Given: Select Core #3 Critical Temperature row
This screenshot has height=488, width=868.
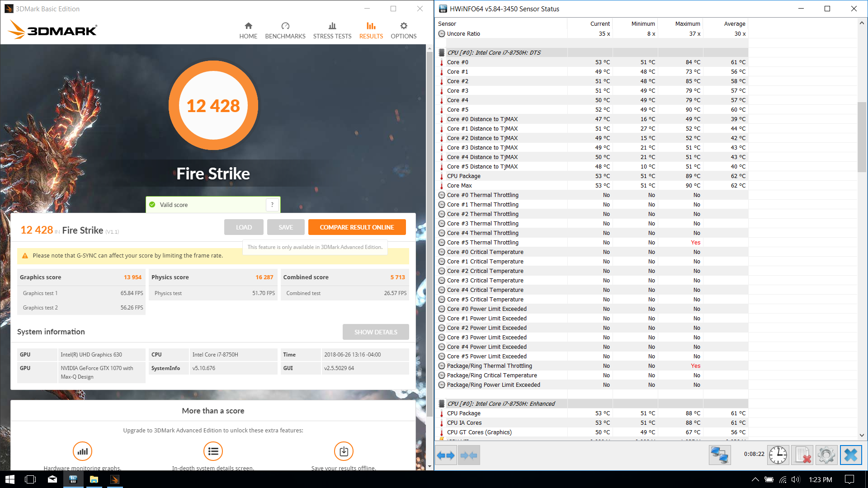Looking at the screenshot, I should click(593, 281).
